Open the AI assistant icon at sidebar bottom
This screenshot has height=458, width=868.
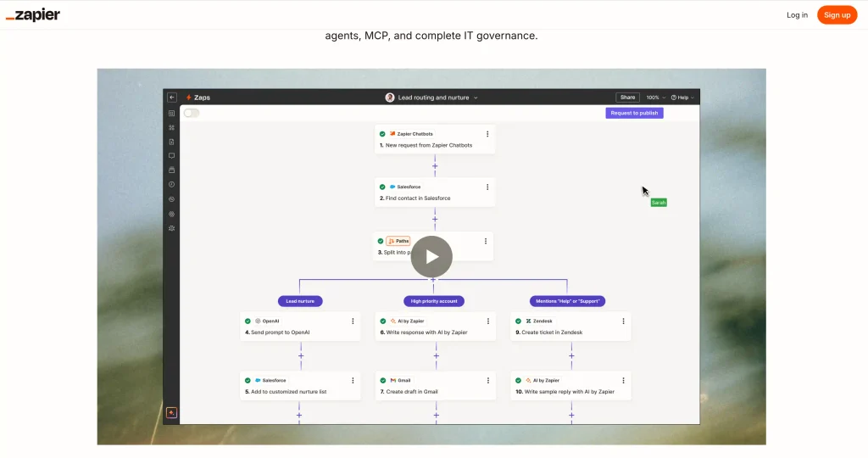click(x=171, y=412)
